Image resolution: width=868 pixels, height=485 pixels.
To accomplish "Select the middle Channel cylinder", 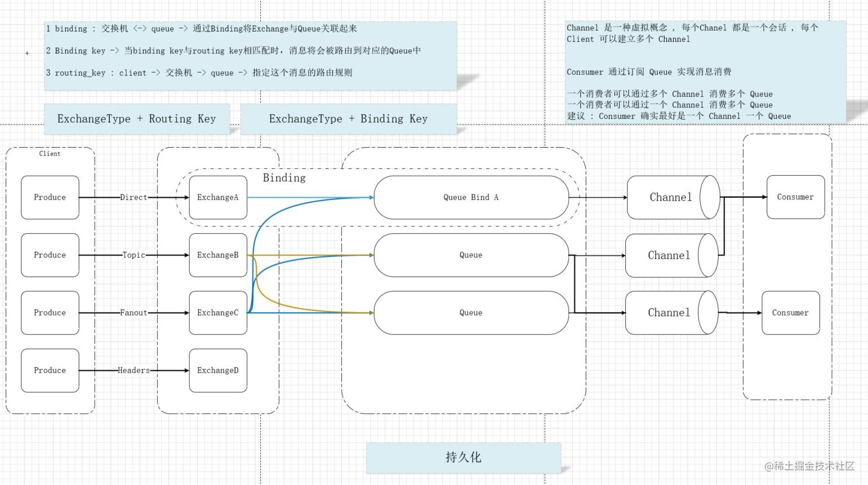I will (671, 255).
